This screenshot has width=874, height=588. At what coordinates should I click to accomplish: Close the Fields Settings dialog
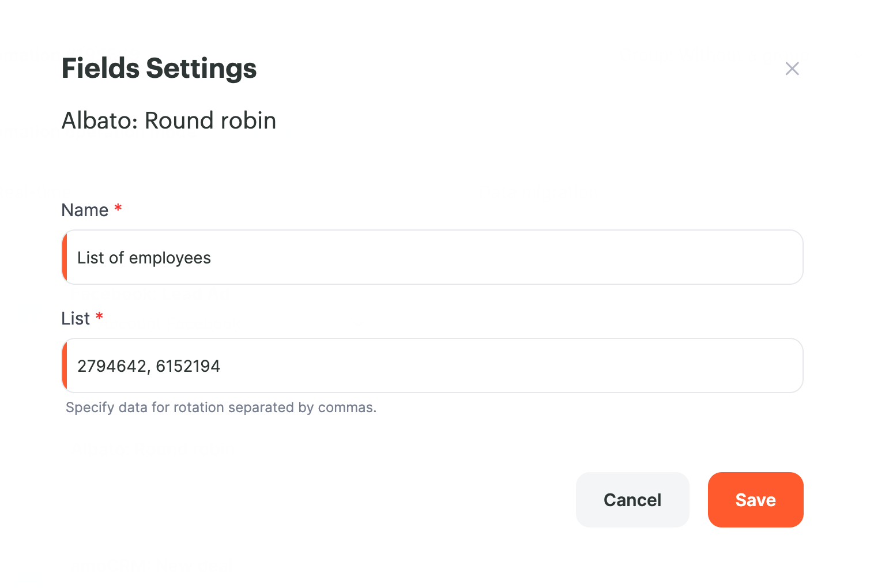click(x=792, y=69)
